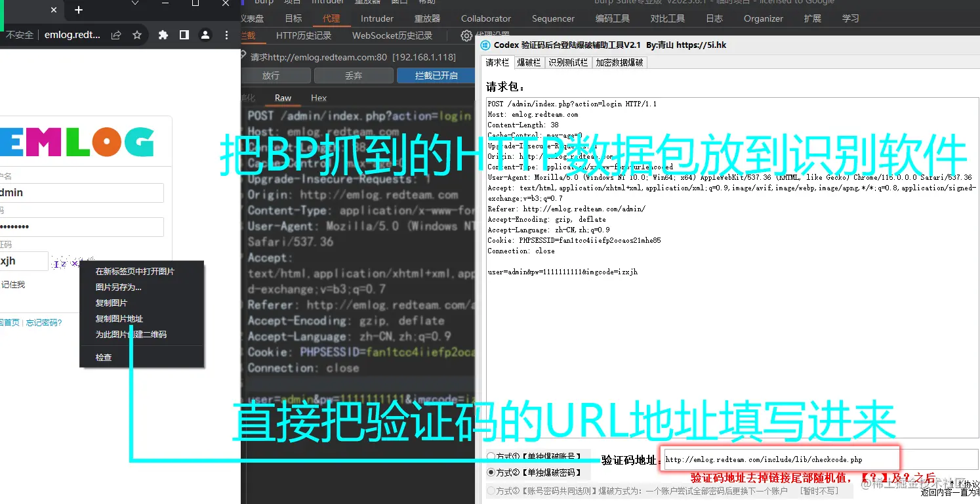This screenshot has width=980, height=504.
Task: Select 图片另存为... in the context menu
Action: click(119, 287)
